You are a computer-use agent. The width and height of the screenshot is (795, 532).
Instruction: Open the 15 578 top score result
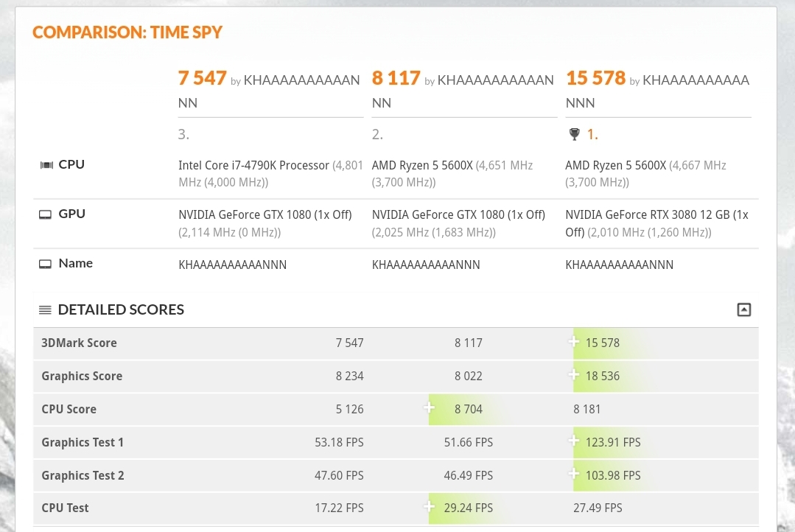click(596, 78)
